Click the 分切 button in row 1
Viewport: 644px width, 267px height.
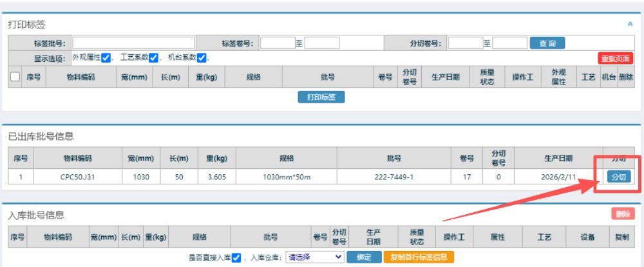point(618,176)
